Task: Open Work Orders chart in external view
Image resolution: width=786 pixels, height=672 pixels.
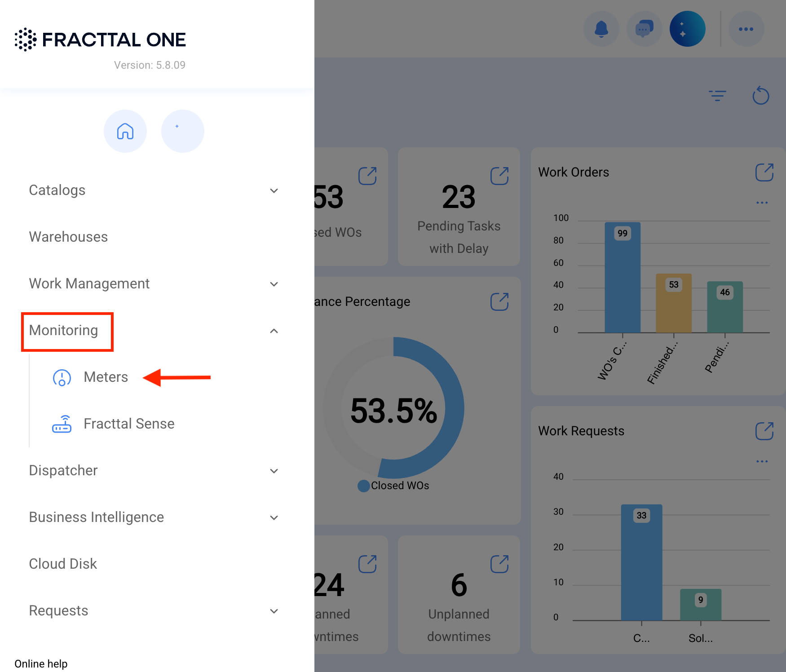Action: 764,172
